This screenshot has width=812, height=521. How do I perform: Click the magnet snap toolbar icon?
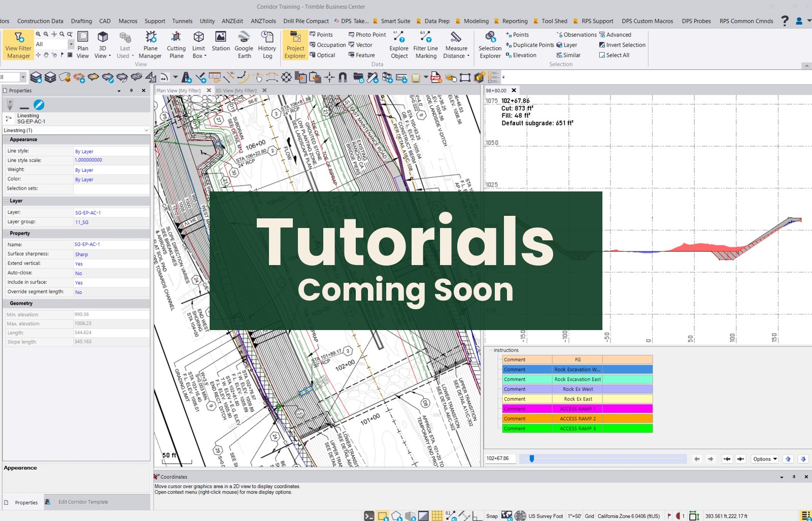[x=343, y=77]
